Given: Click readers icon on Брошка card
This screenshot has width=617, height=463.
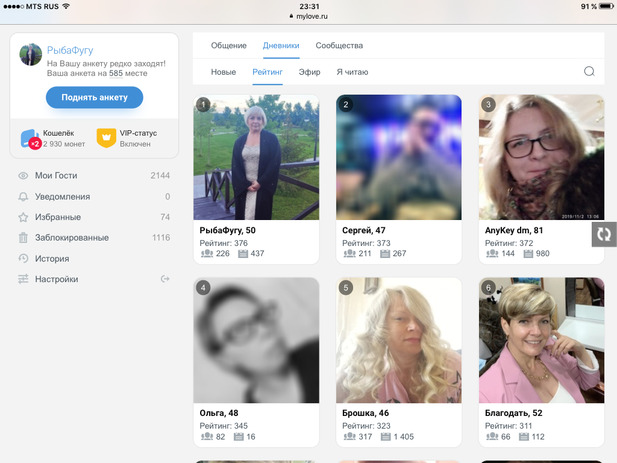Looking at the screenshot, I should point(349,437).
